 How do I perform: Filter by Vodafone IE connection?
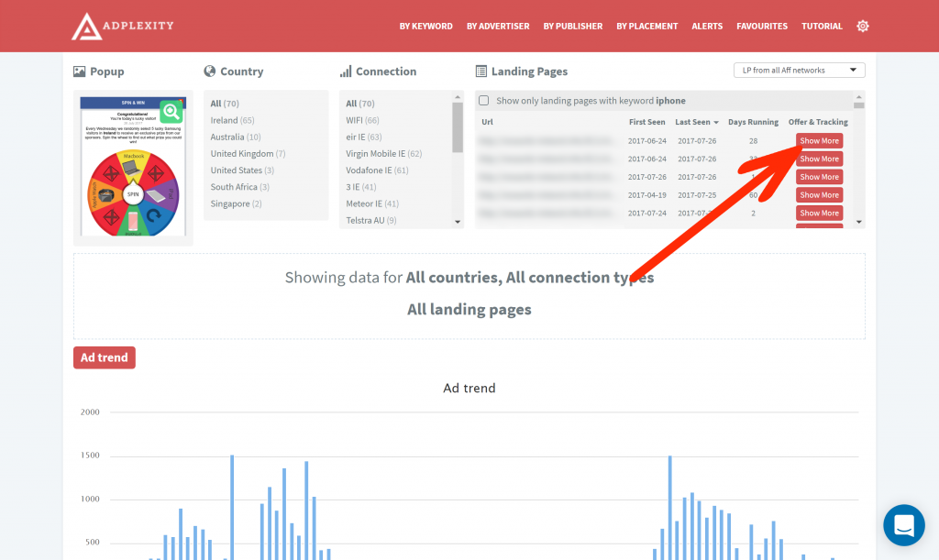[x=377, y=170]
